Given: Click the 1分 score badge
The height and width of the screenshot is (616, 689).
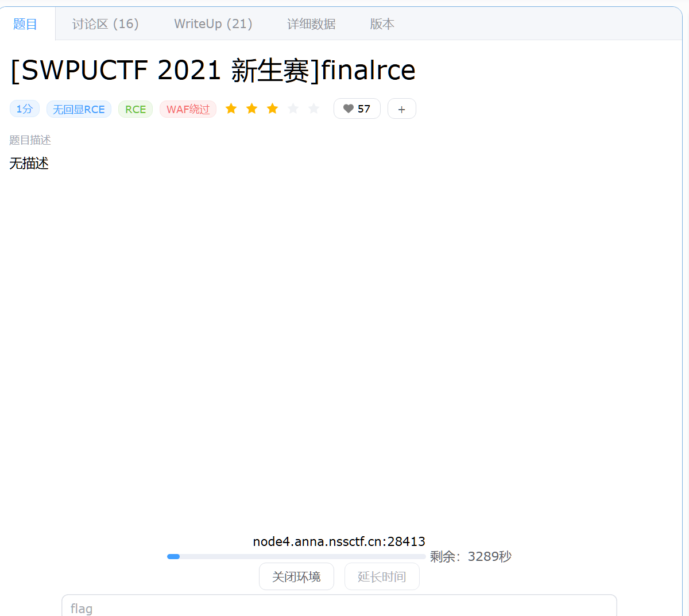Looking at the screenshot, I should tap(24, 109).
